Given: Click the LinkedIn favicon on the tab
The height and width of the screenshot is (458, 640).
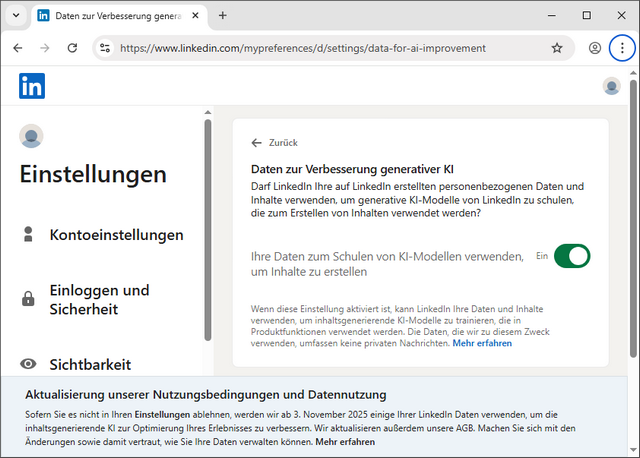Looking at the screenshot, I should click(x=43, y=16).
